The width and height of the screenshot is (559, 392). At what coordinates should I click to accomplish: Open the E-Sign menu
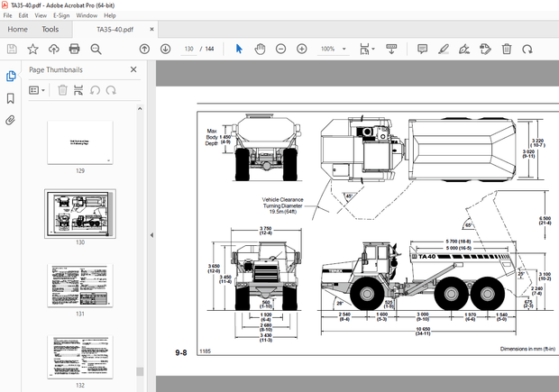pos(61,15)
